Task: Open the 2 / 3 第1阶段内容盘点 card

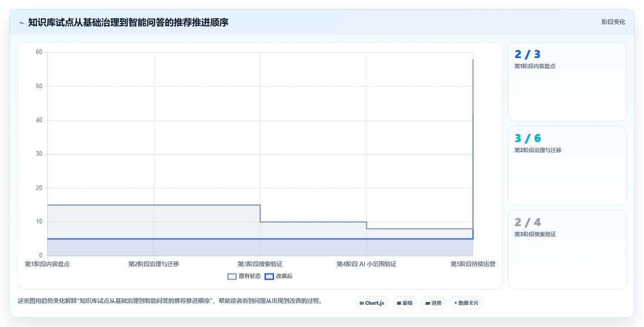Action: (567, 81)
